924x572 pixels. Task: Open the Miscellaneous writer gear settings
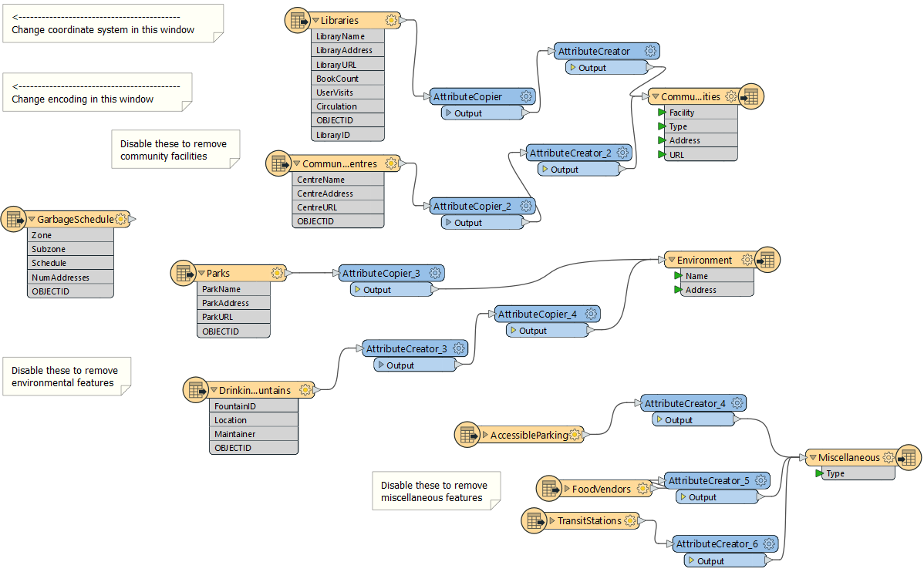tap(889, 458)
